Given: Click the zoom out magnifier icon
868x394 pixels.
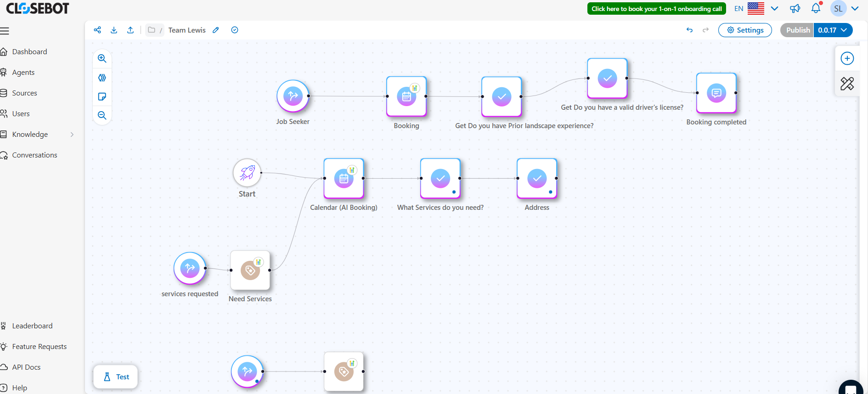Looking at the screenshot, I should pos(102,115).
